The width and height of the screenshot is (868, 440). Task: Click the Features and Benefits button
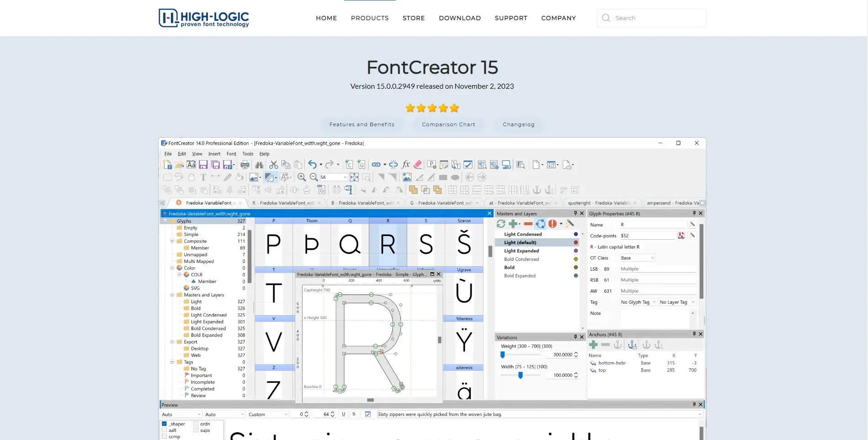click(362, 124)
